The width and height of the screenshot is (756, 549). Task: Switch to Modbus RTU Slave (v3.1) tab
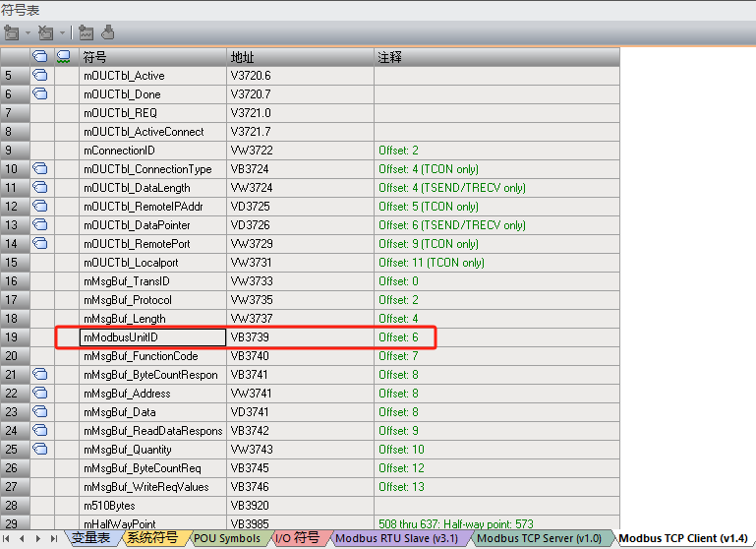(397, 538)
